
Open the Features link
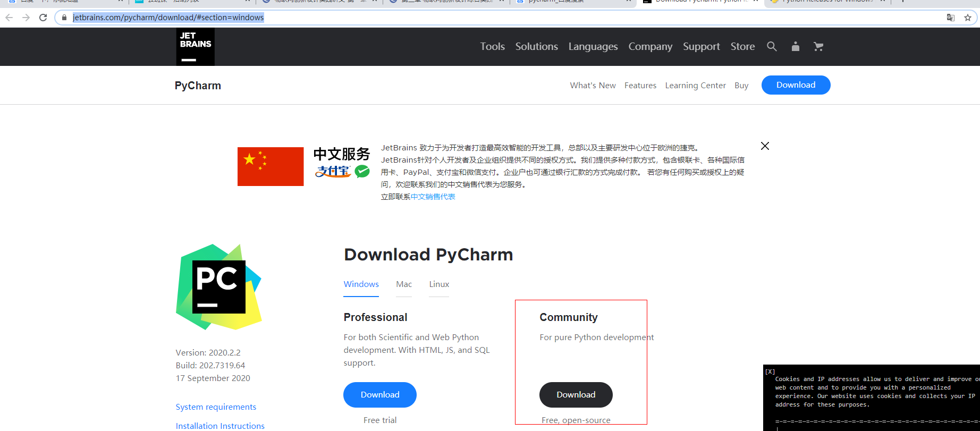click(640, 85)
